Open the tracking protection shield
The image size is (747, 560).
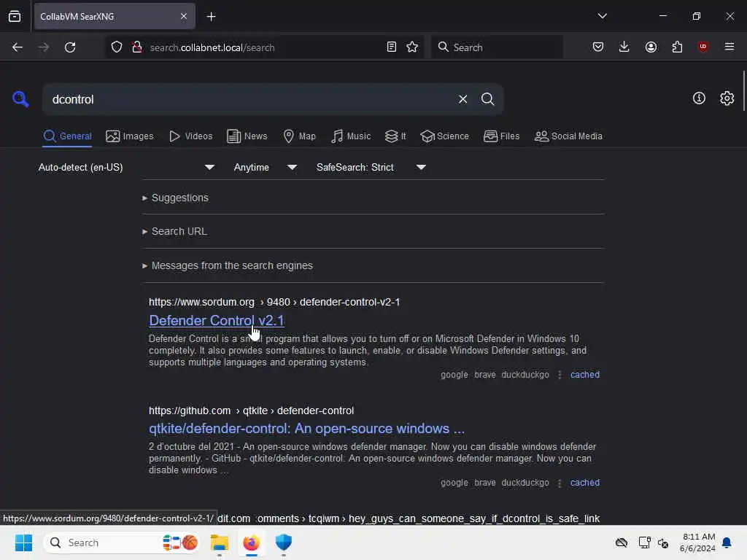pos(117,47)
